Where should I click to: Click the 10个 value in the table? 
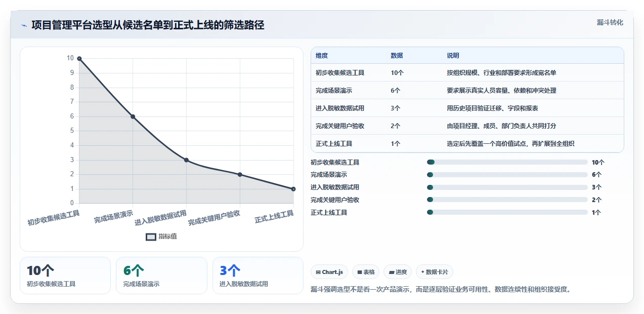397,73
